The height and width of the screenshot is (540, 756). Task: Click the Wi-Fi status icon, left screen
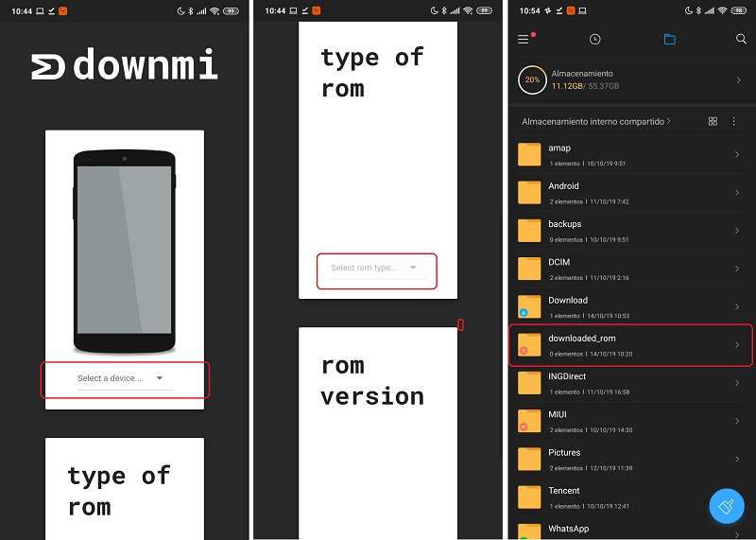point(215,10)
